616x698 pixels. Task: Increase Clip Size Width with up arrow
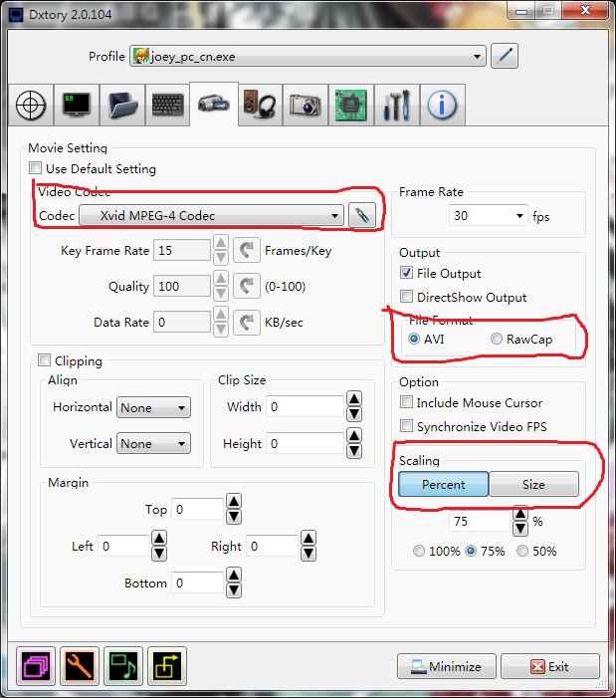[354, 399]
